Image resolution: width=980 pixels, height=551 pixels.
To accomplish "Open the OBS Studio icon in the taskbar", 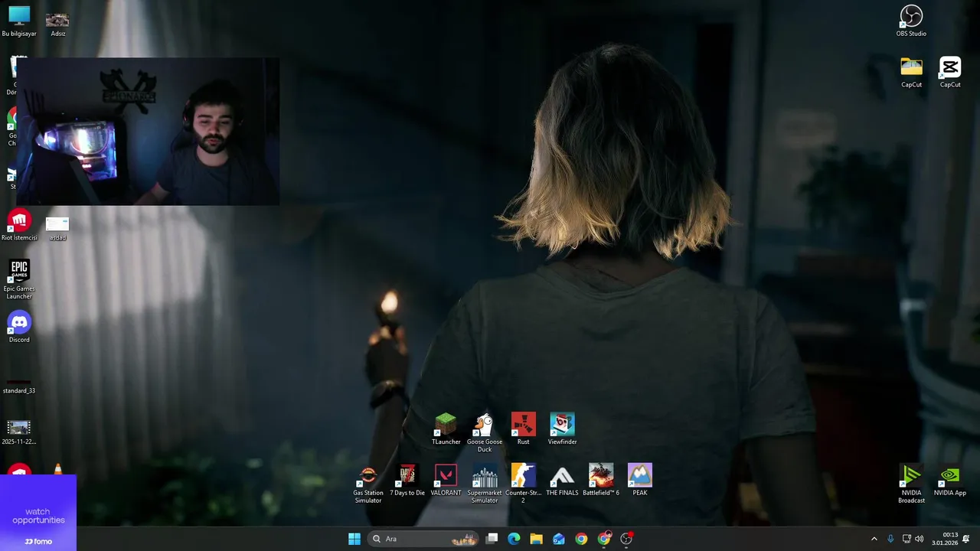I will [626, 539].
